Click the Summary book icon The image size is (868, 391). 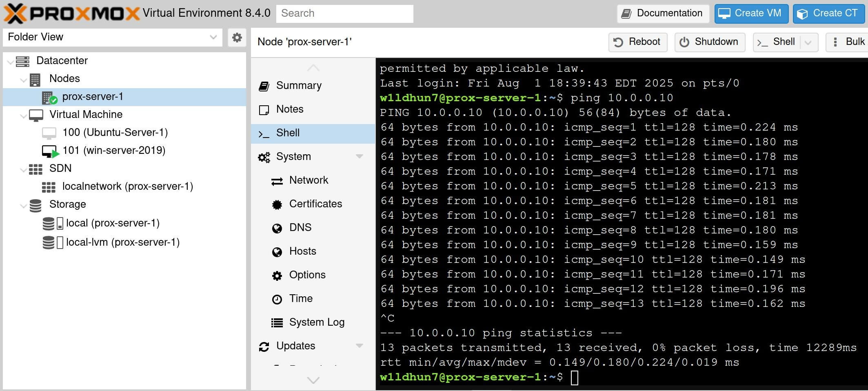click(264, 86)
